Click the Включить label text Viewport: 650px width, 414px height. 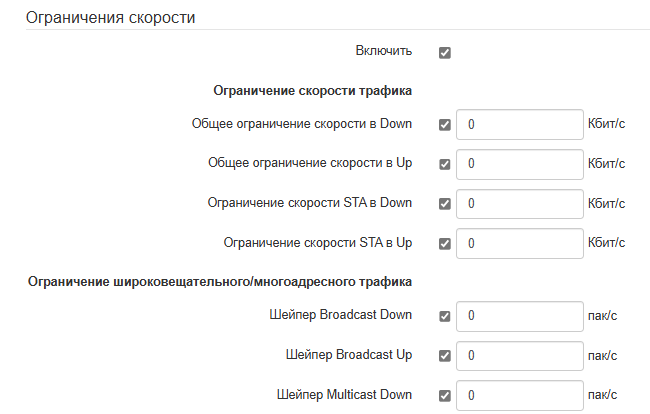tap(384, 51)
